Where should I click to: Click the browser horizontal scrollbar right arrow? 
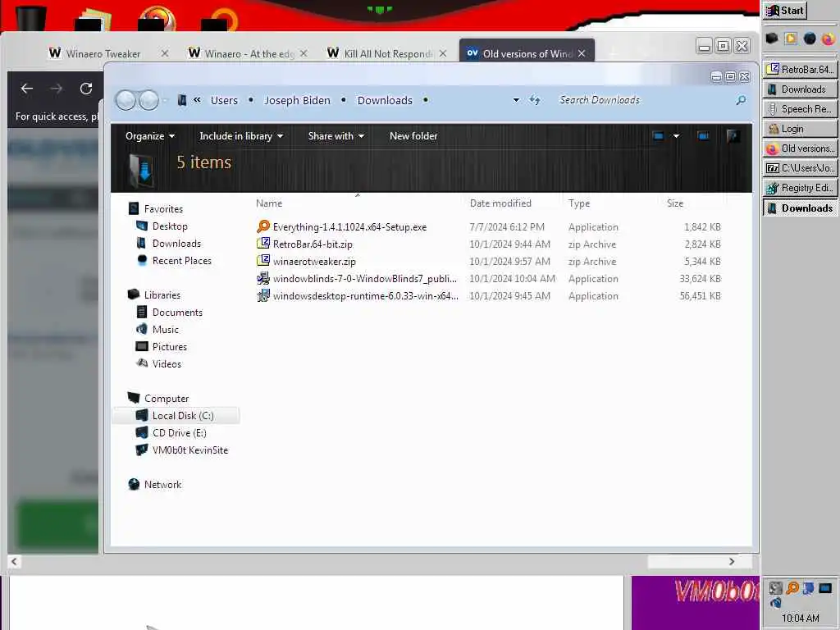click(x=732, y=561)
